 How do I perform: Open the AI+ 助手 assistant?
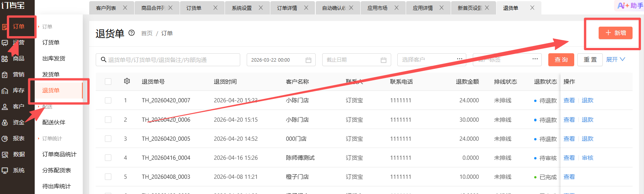[630, 6]
